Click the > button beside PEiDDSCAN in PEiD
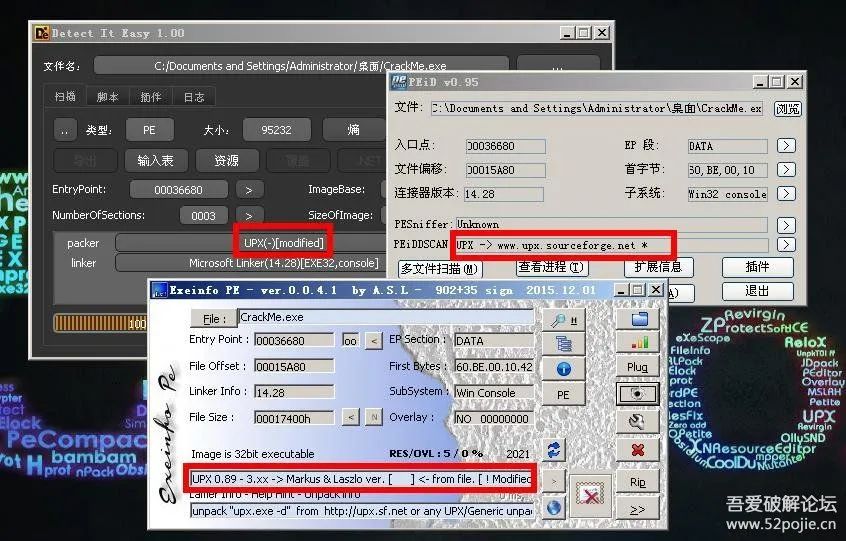The image size is (846, 541). [x=786, y=245]
